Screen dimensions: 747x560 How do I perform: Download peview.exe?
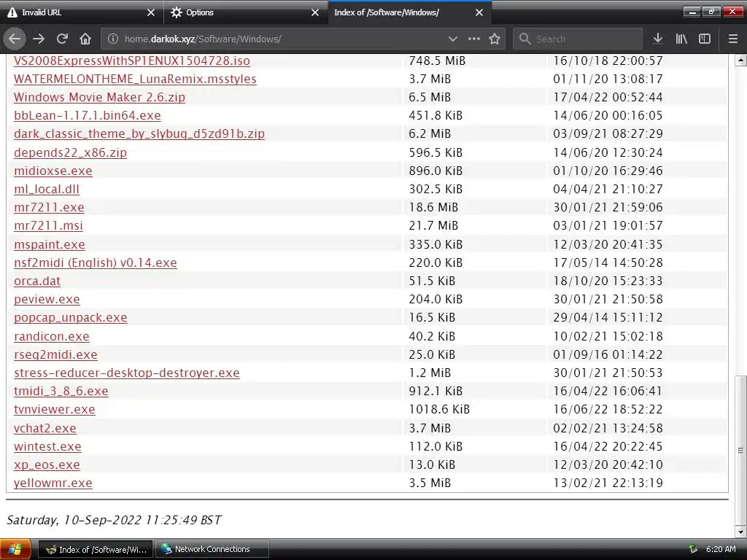(x=47, y=300)
